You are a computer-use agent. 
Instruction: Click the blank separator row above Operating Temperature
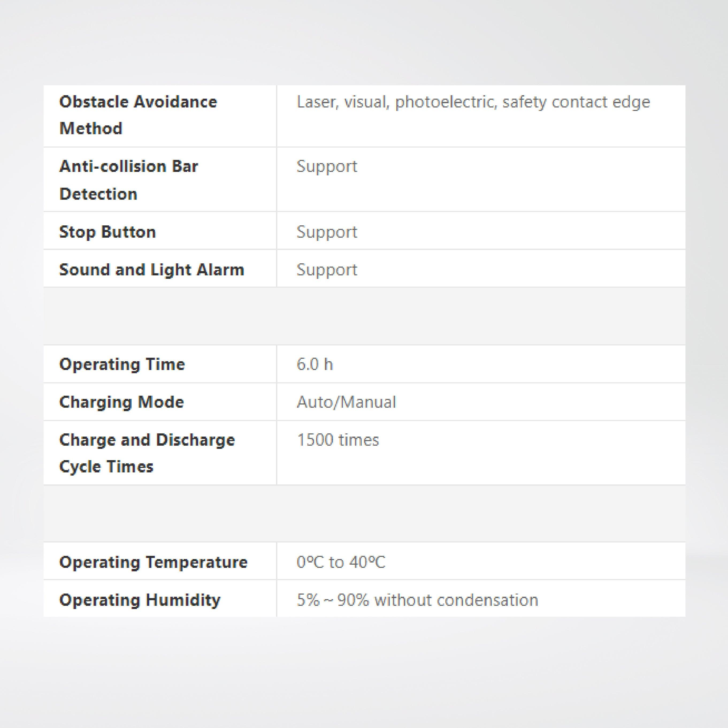(x=364, y=514)
